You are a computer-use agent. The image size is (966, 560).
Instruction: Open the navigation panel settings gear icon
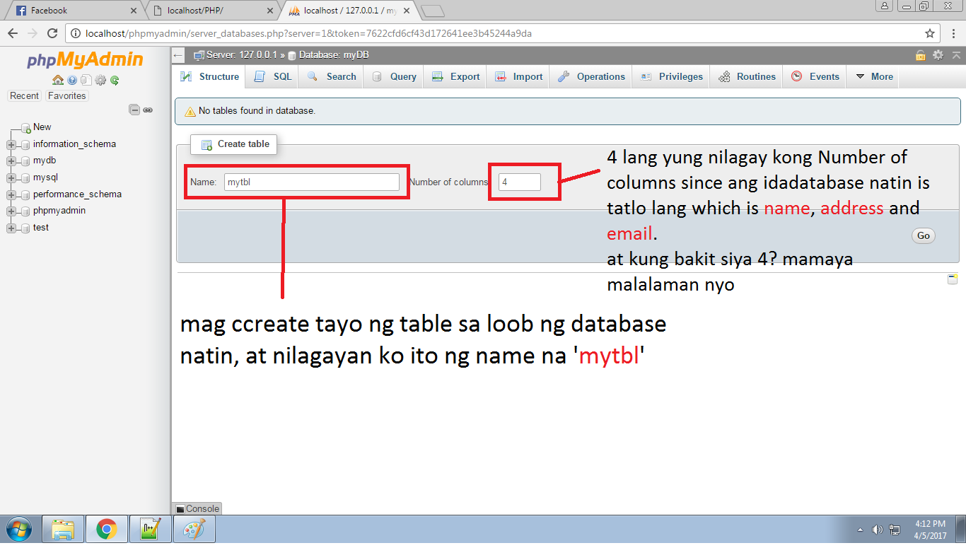click(99, 80)
